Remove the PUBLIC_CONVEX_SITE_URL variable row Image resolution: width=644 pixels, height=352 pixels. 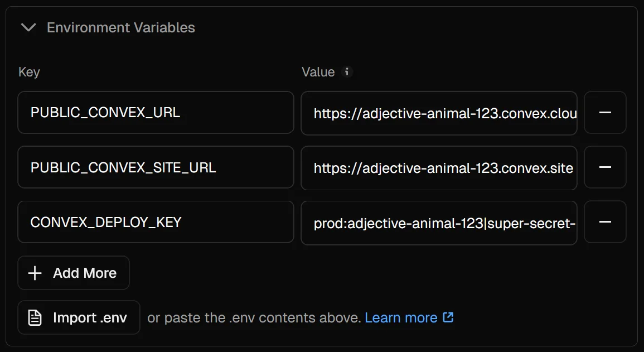(x=605, y=167)
